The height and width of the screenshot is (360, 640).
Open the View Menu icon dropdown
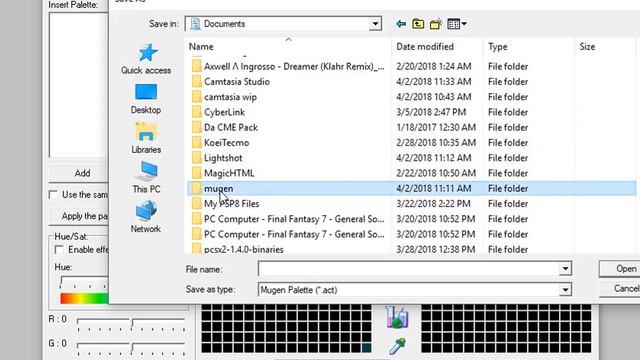pos(457,24)
